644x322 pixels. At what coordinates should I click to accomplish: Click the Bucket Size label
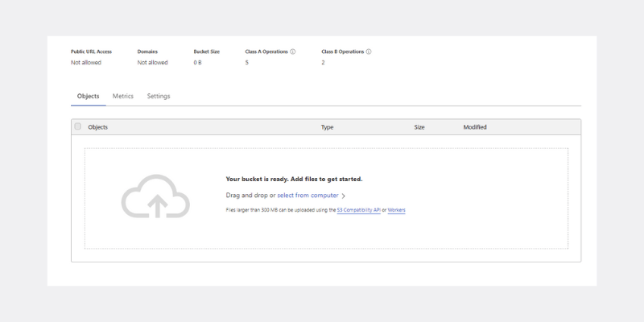[x=207, y=52]
